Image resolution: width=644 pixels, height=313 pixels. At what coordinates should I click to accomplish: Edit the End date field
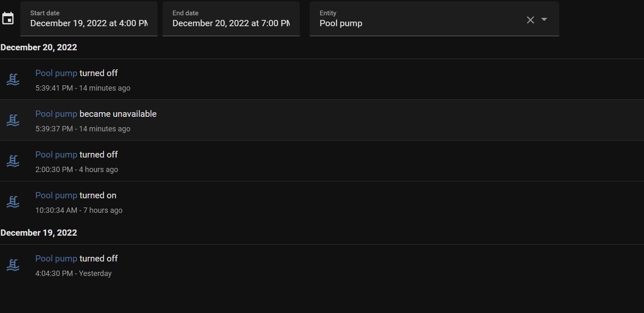[x=231, y=19]
